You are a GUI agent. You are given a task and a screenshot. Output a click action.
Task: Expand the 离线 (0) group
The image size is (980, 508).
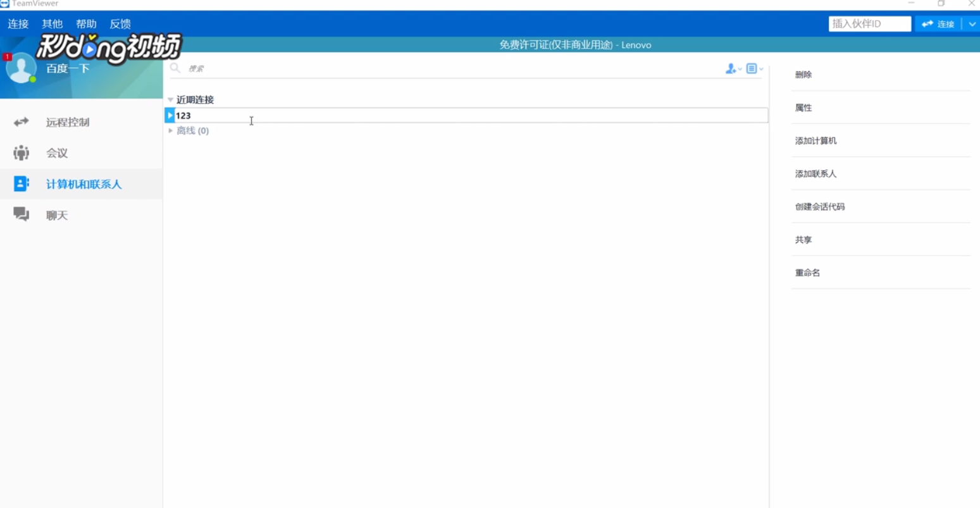pos(170,130)
